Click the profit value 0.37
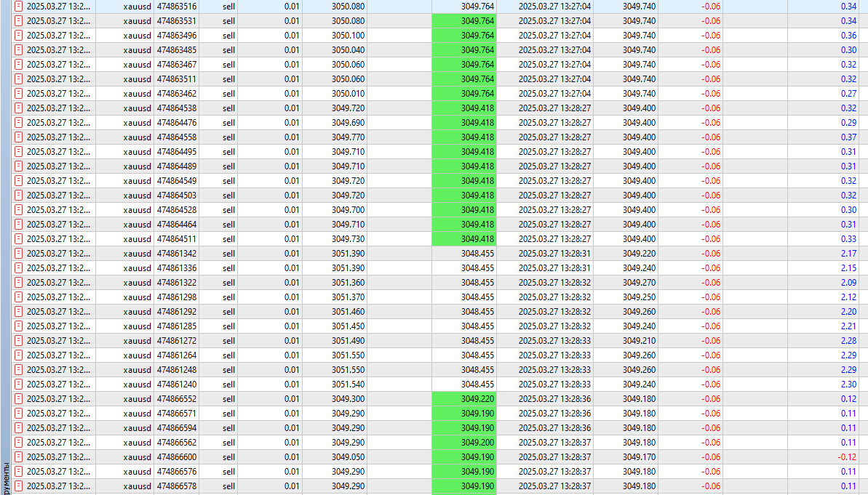Viewport: 868px width, 495px height. [x=848, y=137]
